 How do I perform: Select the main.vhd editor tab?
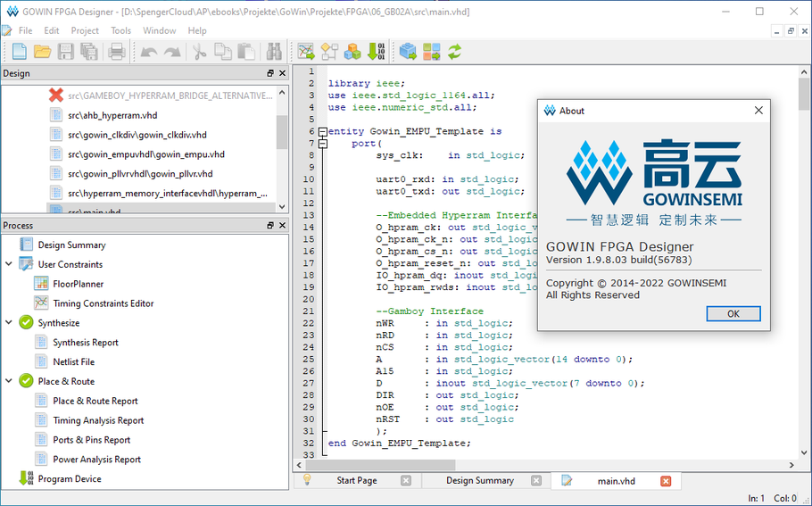[617, 481]
